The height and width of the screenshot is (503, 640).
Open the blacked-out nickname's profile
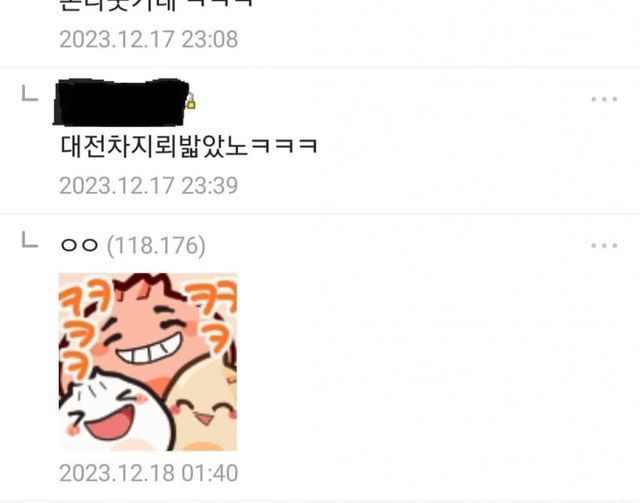point(121,102)
